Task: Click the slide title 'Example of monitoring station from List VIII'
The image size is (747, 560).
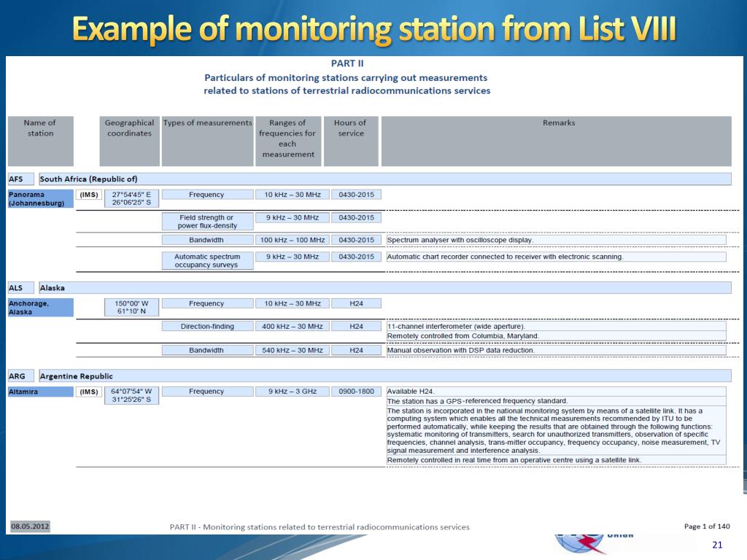Action: [x=374, y=29]
